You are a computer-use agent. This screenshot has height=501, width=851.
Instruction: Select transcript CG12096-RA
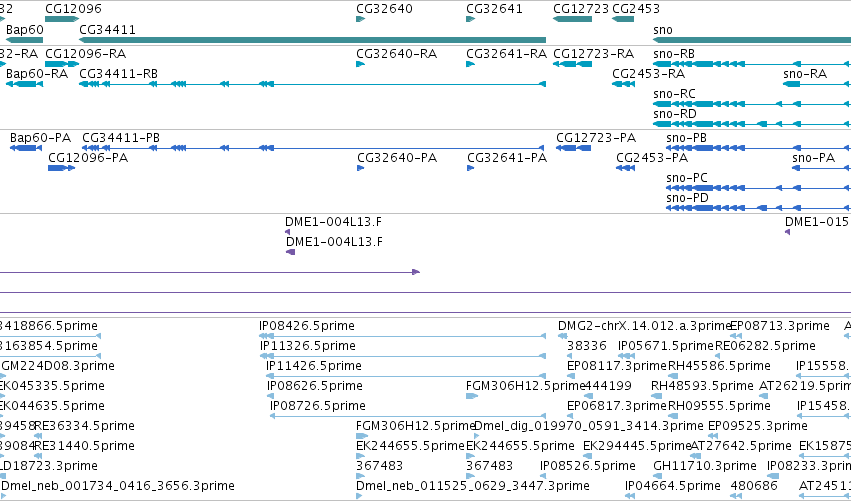85,53
